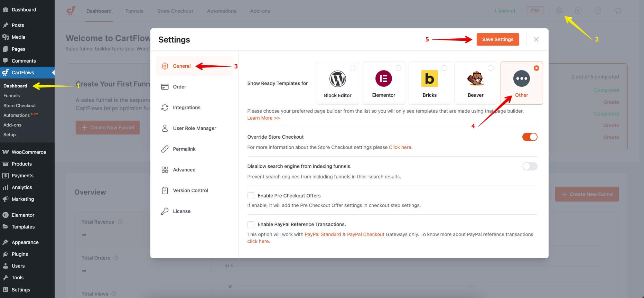Click the License key icon
Viewport: 644px width, 298px height.
165,211
